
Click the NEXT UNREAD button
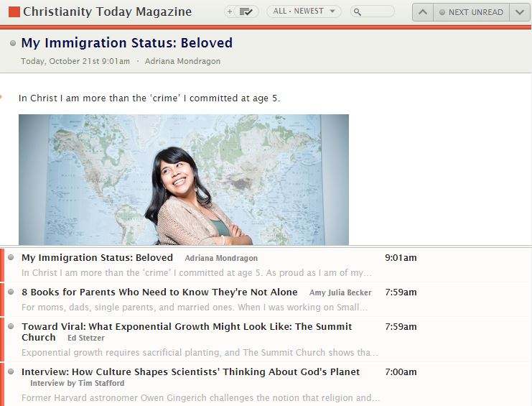tap(471, 12)
